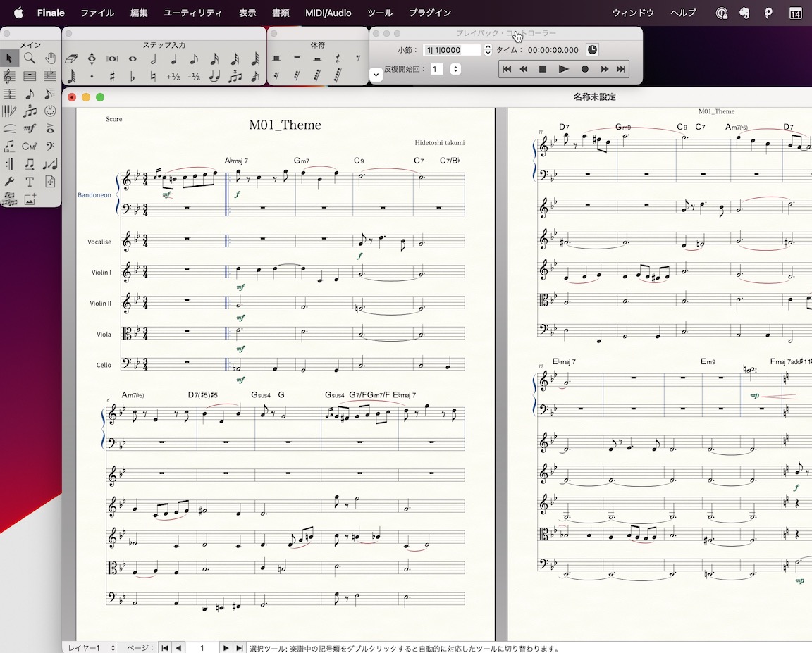The width and height of the screenshot is (812, 653).
Task: Choose the quarter note duration
Action: 173,59
